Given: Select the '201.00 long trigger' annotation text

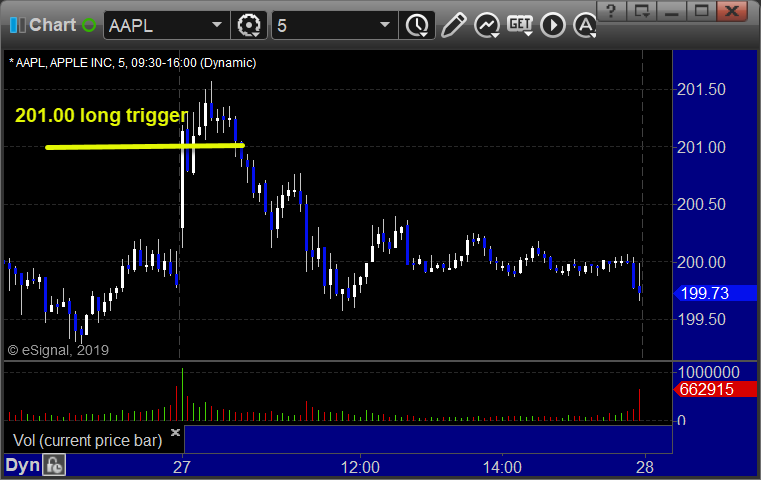Looking at the screenshot, I should point(101,116).
